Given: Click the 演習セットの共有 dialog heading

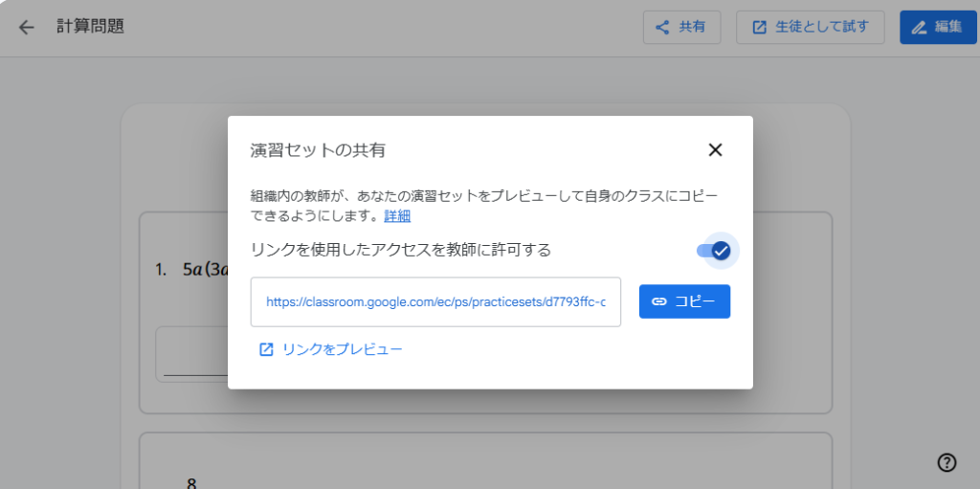Looking at the screenshot, I should point(318,150).
